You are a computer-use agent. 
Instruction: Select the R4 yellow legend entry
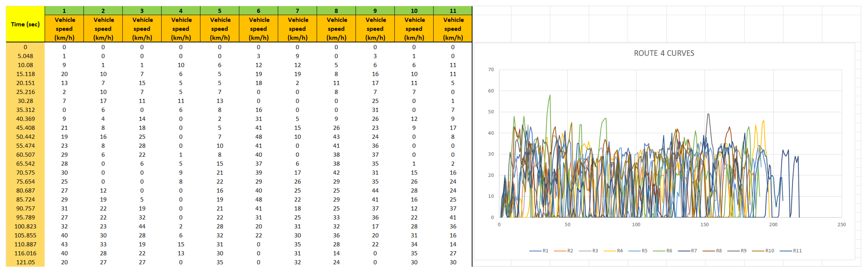619,251
